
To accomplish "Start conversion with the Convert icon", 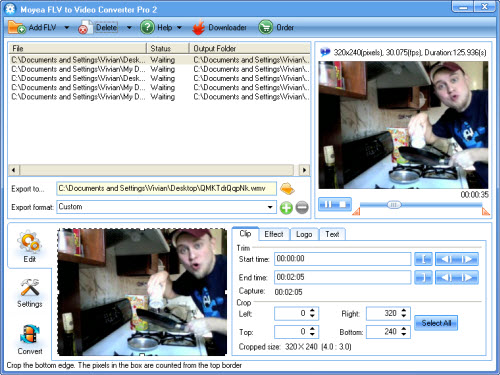I will pos(30,339).
